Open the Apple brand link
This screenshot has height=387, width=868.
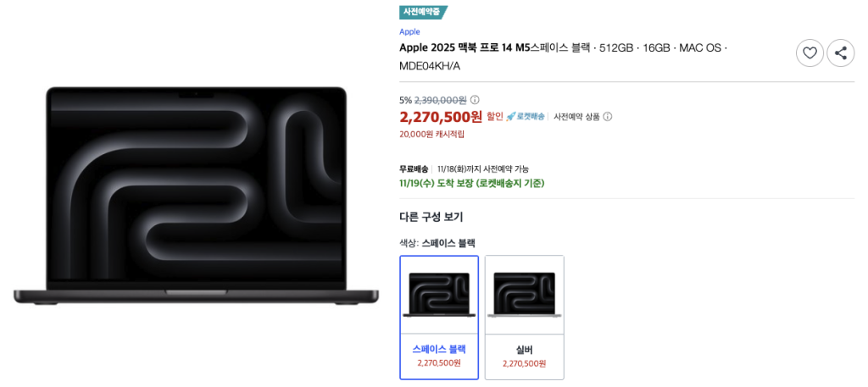[x=409, y=31]
